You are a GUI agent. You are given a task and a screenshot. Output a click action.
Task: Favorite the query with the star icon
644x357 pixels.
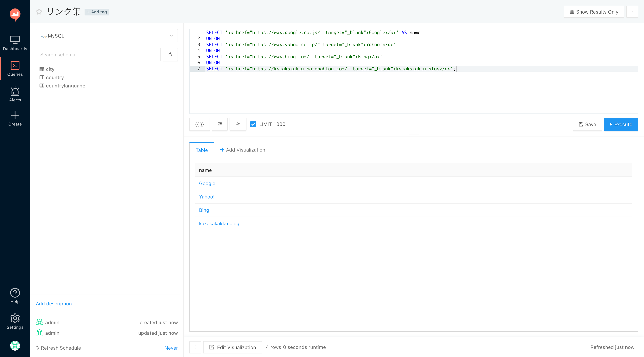pyautogui.click(x=39, y=12)
